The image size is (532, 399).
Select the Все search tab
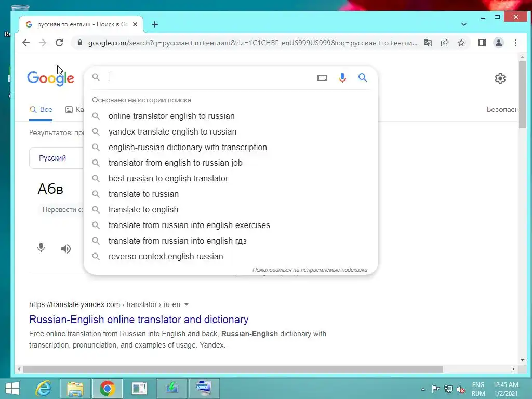pyautogui.click(x=41, y=109)
